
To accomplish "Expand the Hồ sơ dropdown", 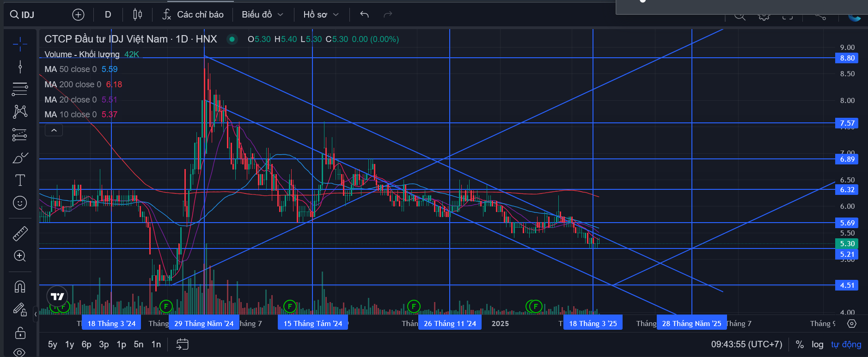I will point(321,15).
